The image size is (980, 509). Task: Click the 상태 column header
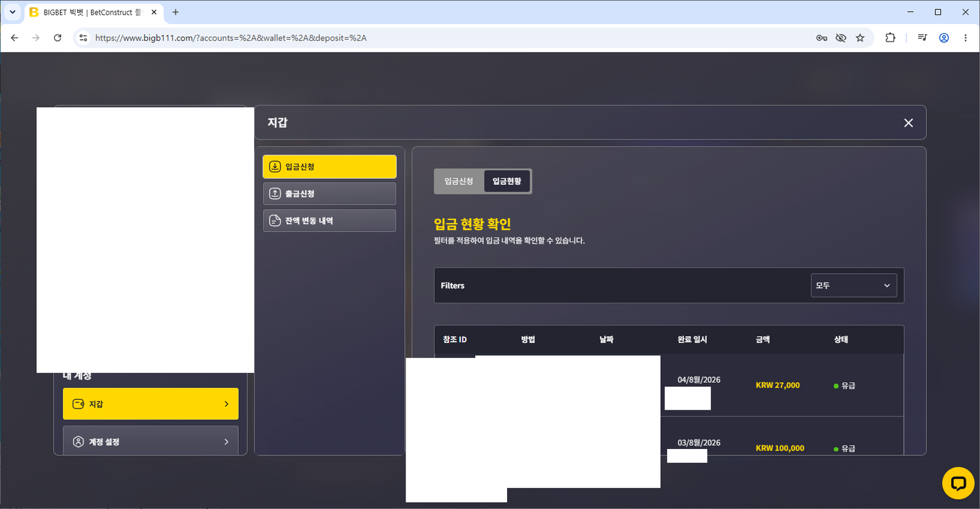pyautogui.click(x=841, y=339)
